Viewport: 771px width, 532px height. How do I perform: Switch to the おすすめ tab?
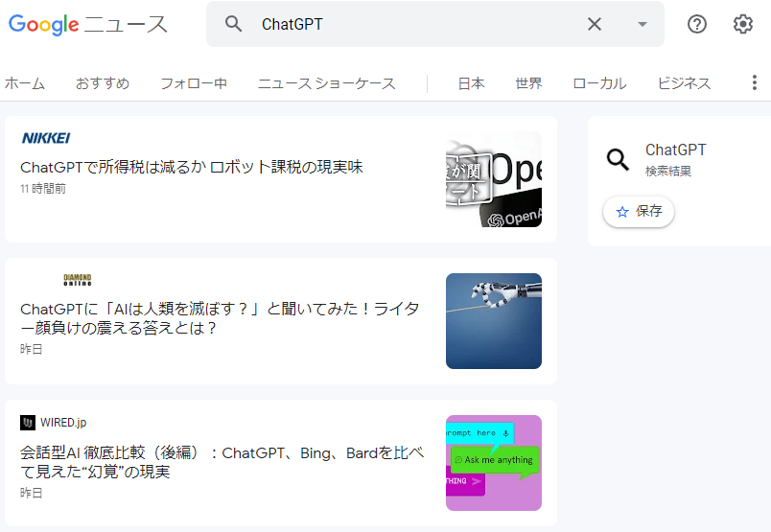pyautogui.click(x=103, y=83)
